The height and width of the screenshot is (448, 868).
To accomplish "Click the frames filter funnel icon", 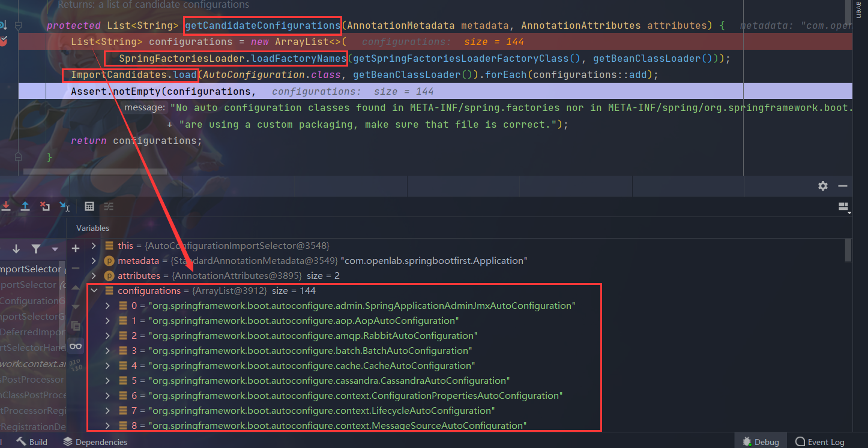I will [x=36, y=249].
